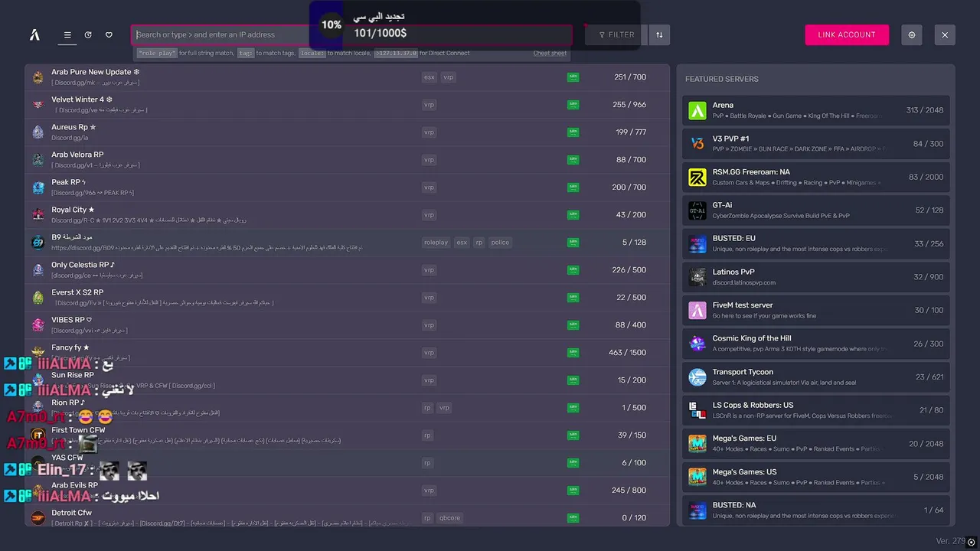Viewport: 980px width, 551px height.
Task: Click Latinos PvP featured server icon
Action: tap(697, 277)
